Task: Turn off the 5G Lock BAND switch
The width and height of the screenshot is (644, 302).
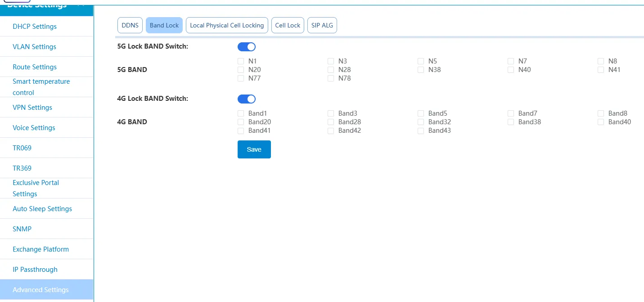Action: [x=246, y=46]
